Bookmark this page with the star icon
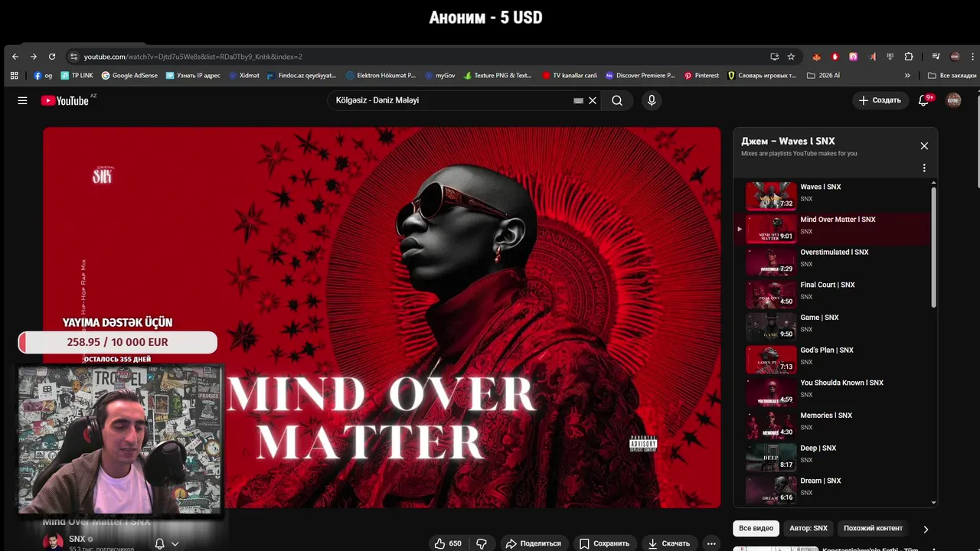Viewport: 980px width, 551px height. [791, 57]
